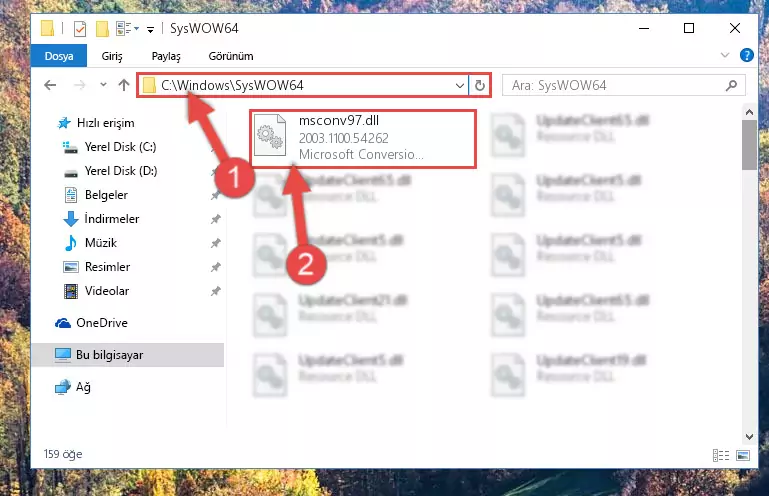This screenshot has height=496, width=769.
Task: Open recent locations dropdown arrow
Action: [103, 85]
